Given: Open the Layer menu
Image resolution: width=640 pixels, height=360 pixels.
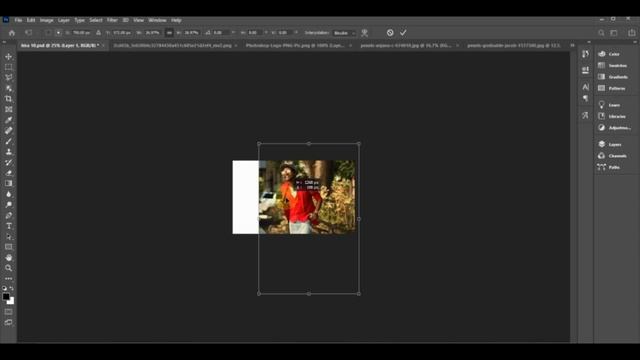Looking at the screenshot, I should 64,20.
